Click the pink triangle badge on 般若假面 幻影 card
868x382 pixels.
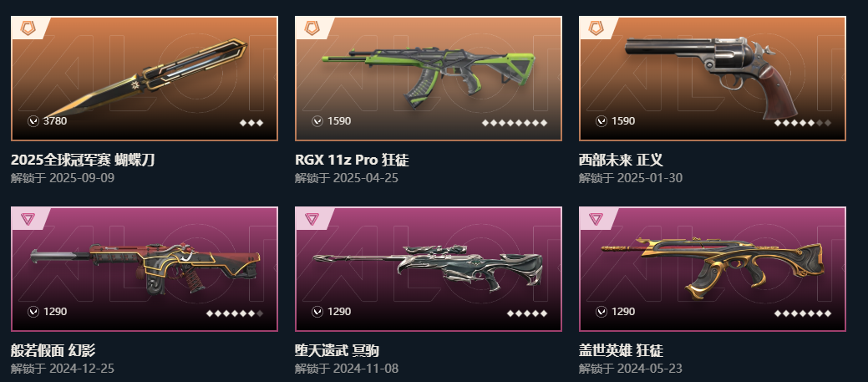point(28,219)
